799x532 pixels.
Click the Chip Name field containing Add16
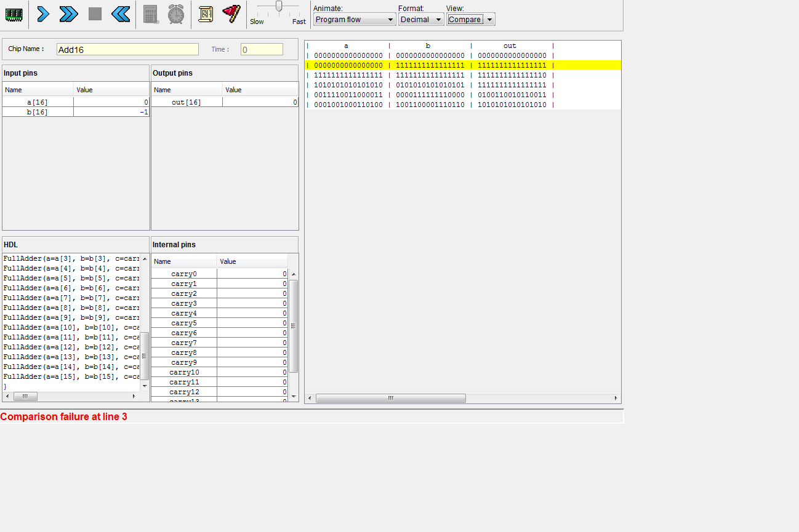click(127, 50)
